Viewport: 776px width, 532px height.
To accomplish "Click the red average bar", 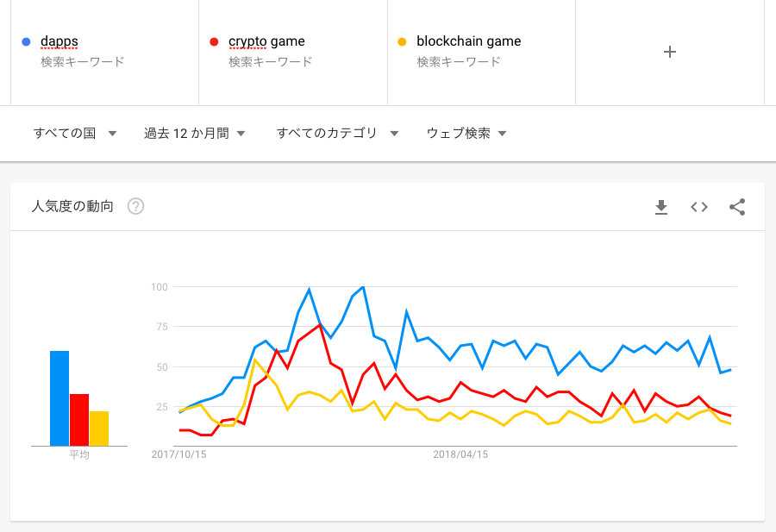I will click(x=79, y=420).
